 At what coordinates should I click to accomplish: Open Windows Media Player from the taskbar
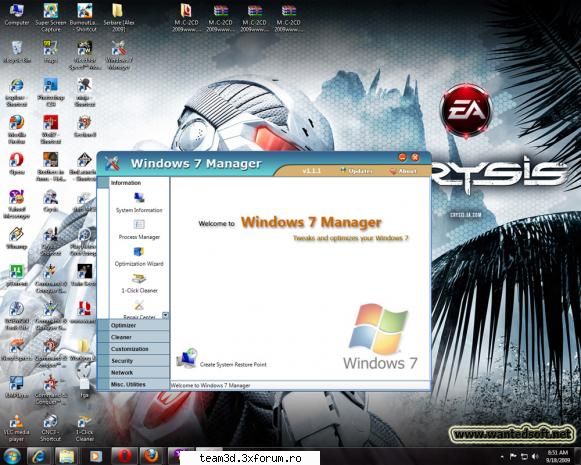click(x=95, y=456)
